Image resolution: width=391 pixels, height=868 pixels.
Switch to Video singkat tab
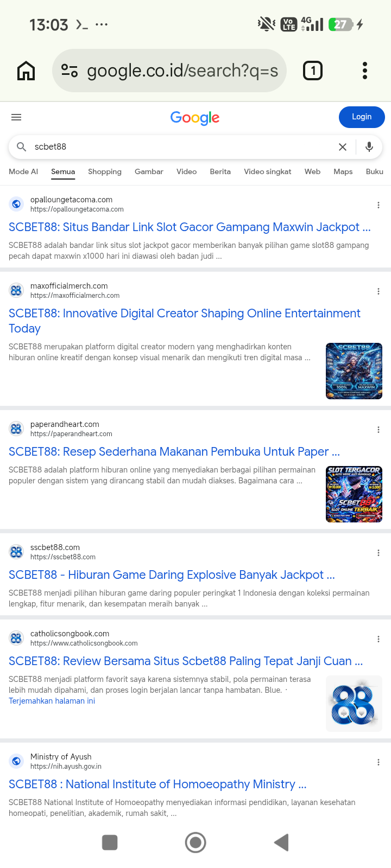[x=268, y=171]
